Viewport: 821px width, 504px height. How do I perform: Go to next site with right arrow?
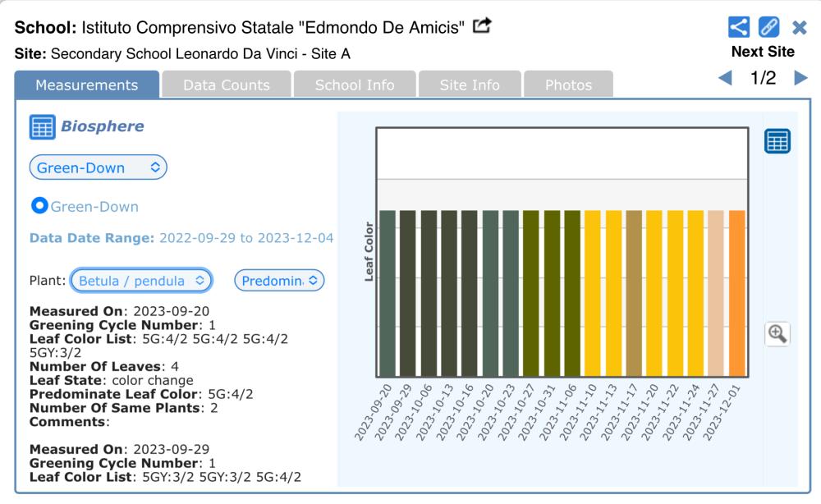click(800, 79)
